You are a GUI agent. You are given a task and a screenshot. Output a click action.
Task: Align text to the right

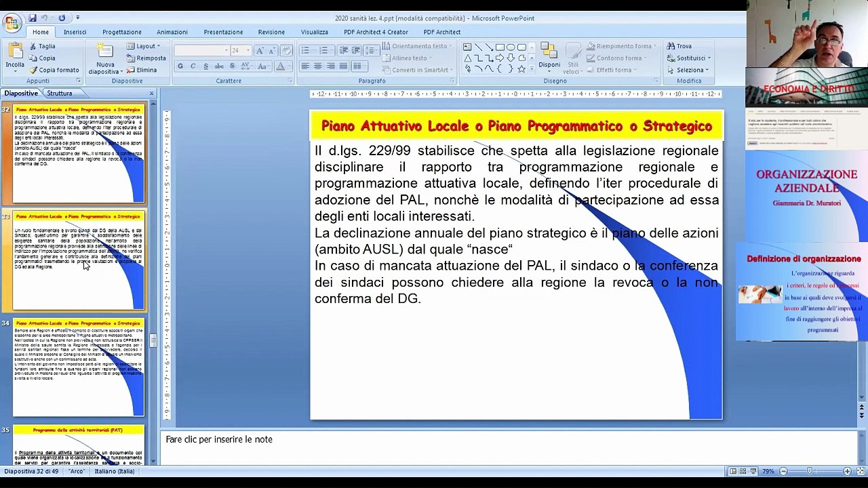click(x=331, y=66)
